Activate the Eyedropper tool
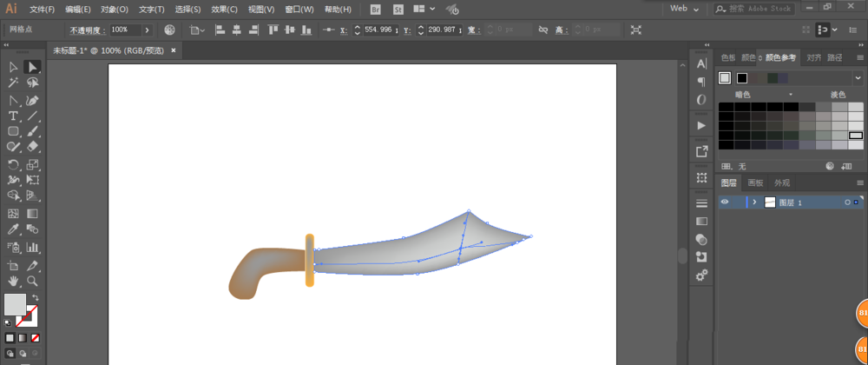The width and height of the screenshot is (868, 365). pyautogui.click(x=13, y=229)
